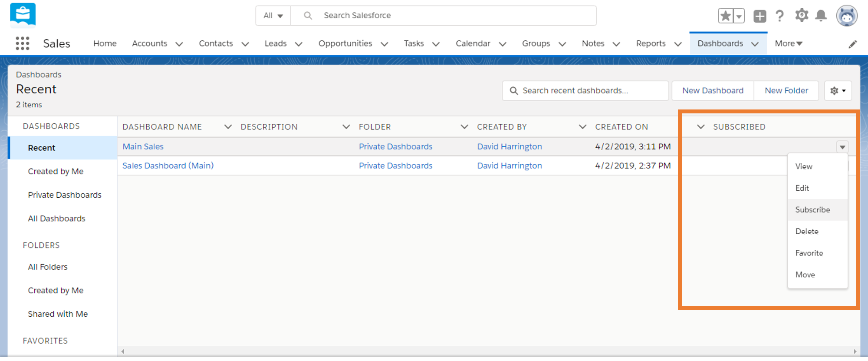Select Private Dashboards in the sidebar
The image size is (868, 361).
coord(65,195)
